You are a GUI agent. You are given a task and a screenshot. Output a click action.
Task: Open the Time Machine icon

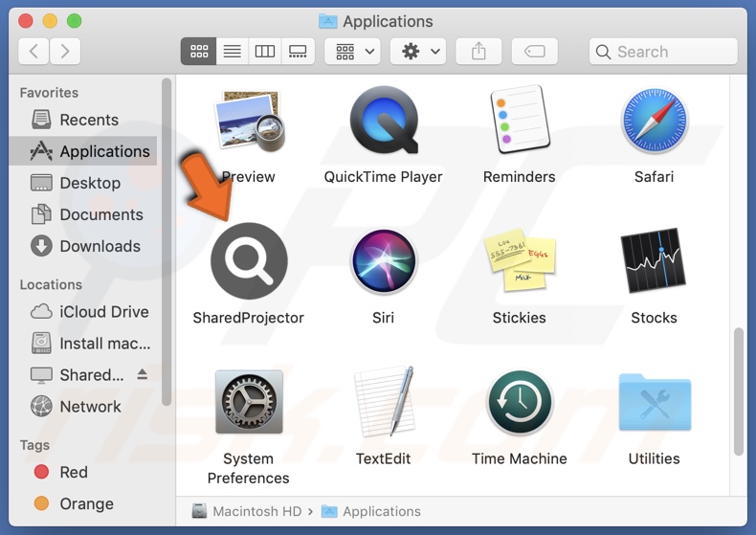520,403
